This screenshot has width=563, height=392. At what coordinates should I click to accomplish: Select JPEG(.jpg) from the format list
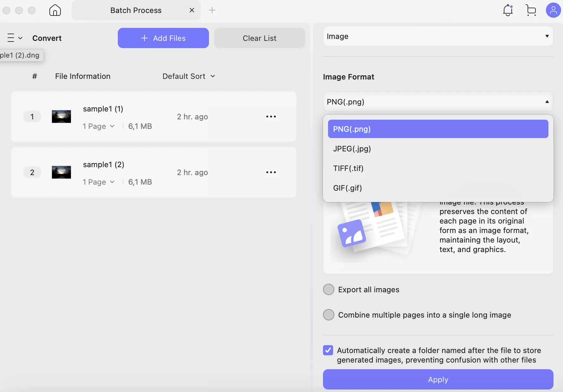(352, 149)
